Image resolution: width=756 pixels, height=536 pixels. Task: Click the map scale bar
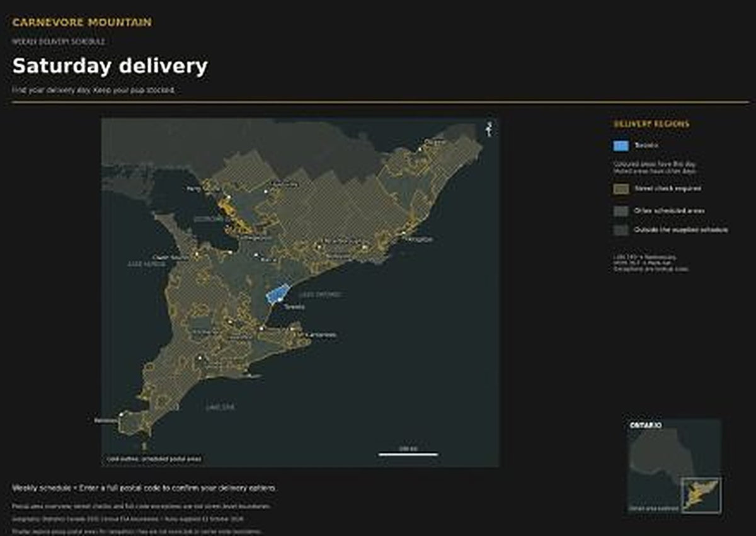coord(408,453)
